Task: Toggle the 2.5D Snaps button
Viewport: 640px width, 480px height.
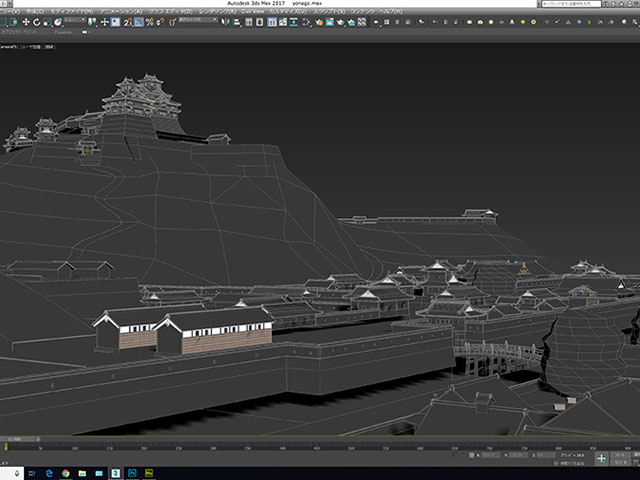Action: tap(127, 21)
